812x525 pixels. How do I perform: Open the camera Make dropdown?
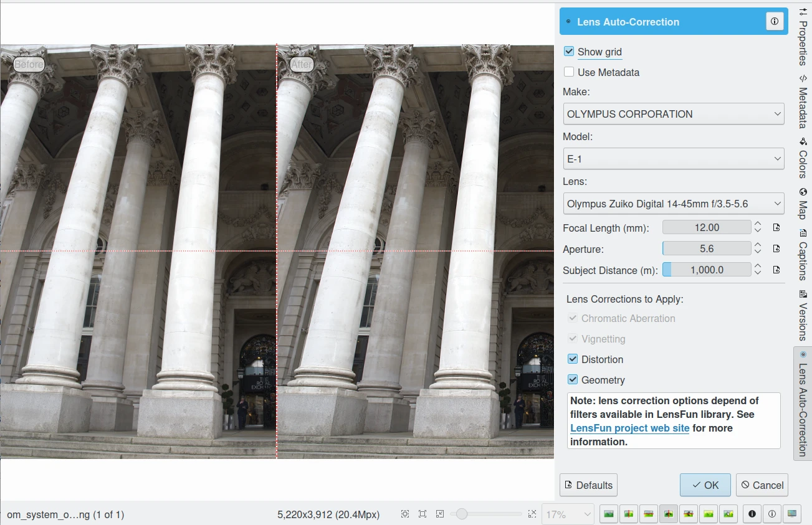point(673,114)
